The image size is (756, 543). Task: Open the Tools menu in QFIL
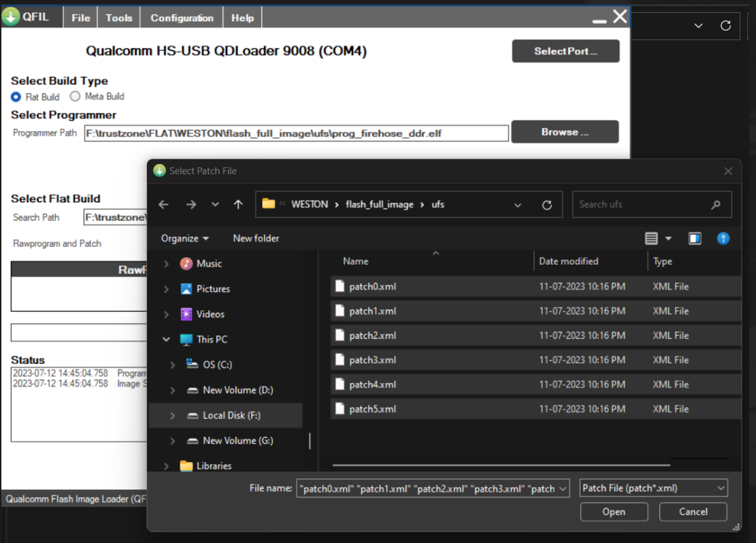119,18
